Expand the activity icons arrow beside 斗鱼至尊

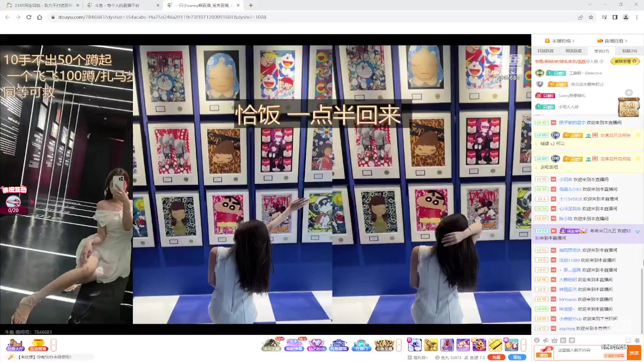398,345
